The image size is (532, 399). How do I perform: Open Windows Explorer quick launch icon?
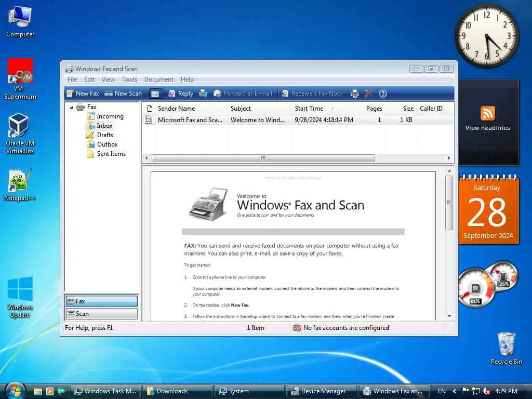click(x=37, y=391)
